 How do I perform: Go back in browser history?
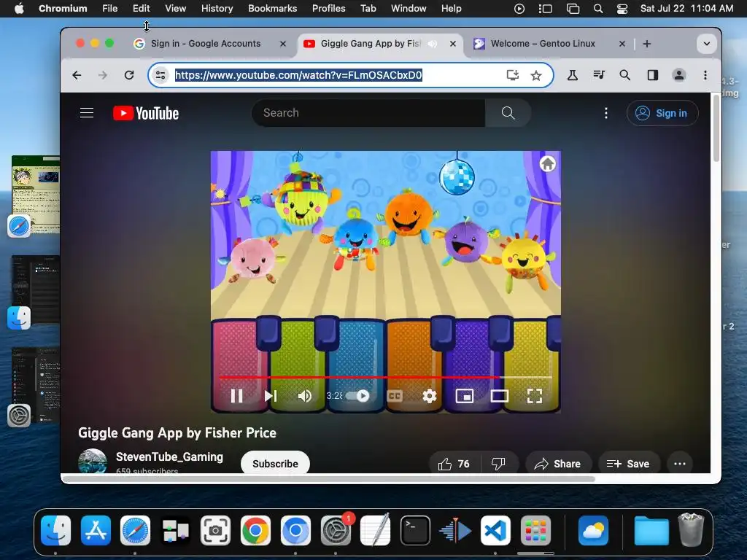(x=77, y=75)
